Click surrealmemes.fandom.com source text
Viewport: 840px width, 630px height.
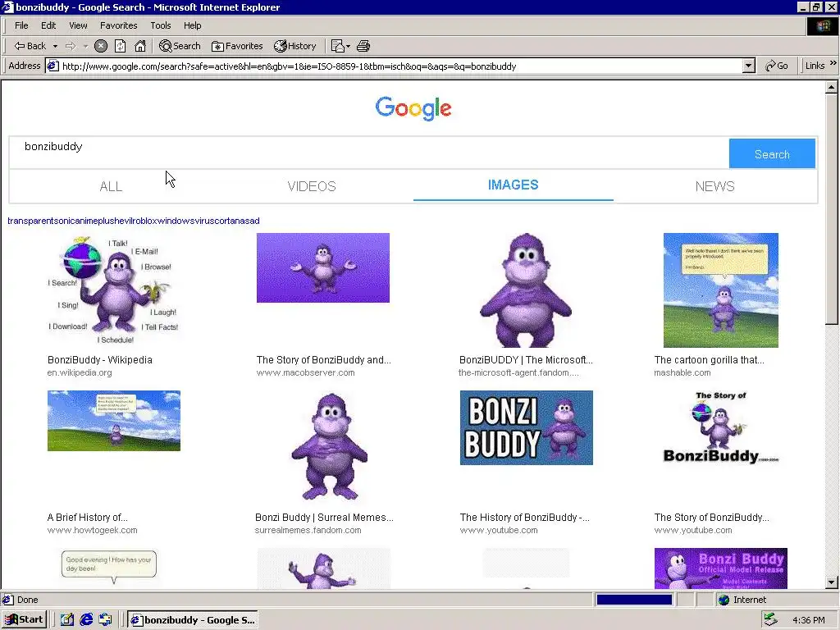pos(308,531)
